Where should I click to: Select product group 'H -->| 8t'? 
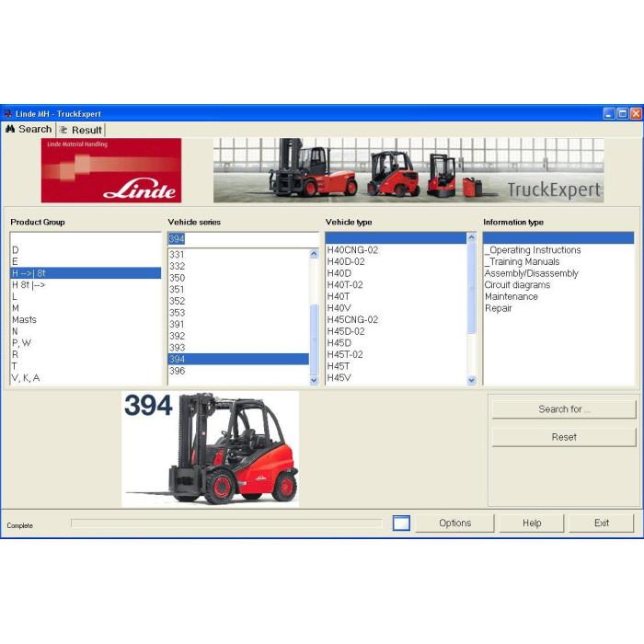pyautogui.click(x=86, y=273)
